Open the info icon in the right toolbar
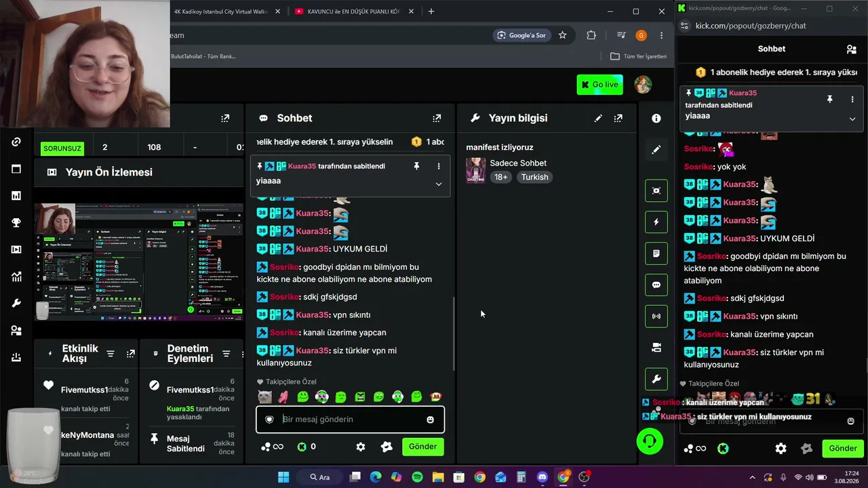 click(656, 118)
